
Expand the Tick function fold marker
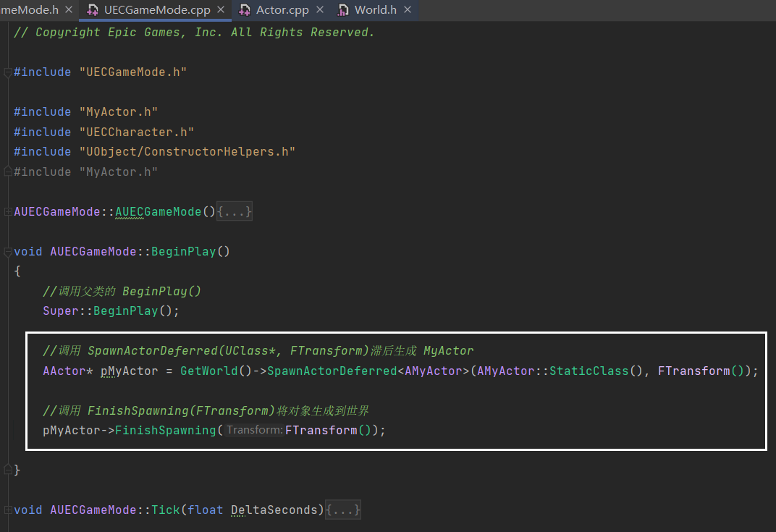(x=8, y=510)
